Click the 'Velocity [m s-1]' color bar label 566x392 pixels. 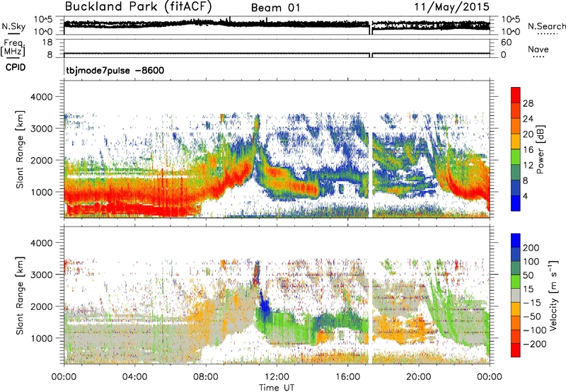tap(553, 295)
